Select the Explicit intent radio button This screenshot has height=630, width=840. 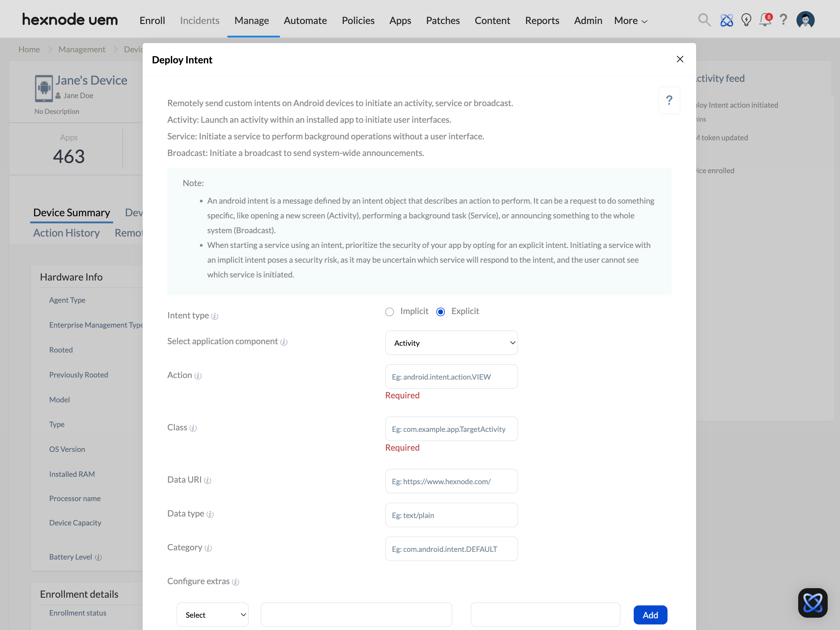click(x=441, y=312)
